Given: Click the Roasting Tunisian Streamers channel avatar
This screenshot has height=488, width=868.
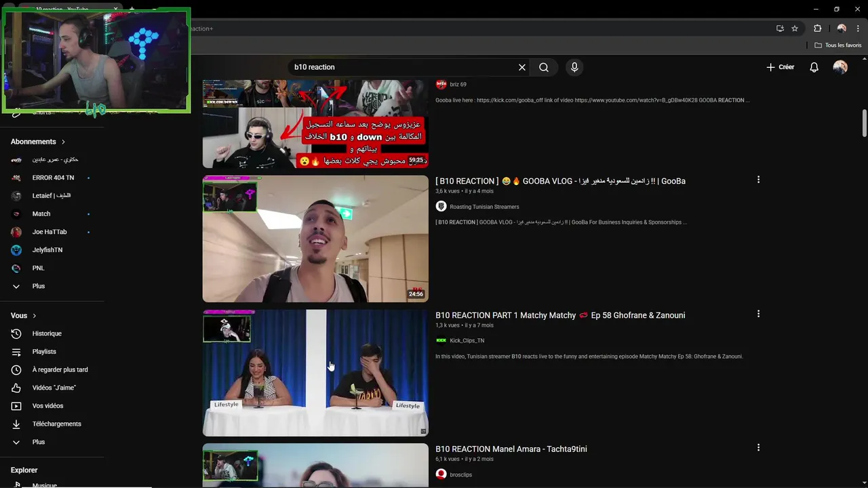Looking at the screenshot, I should (441, 206).
